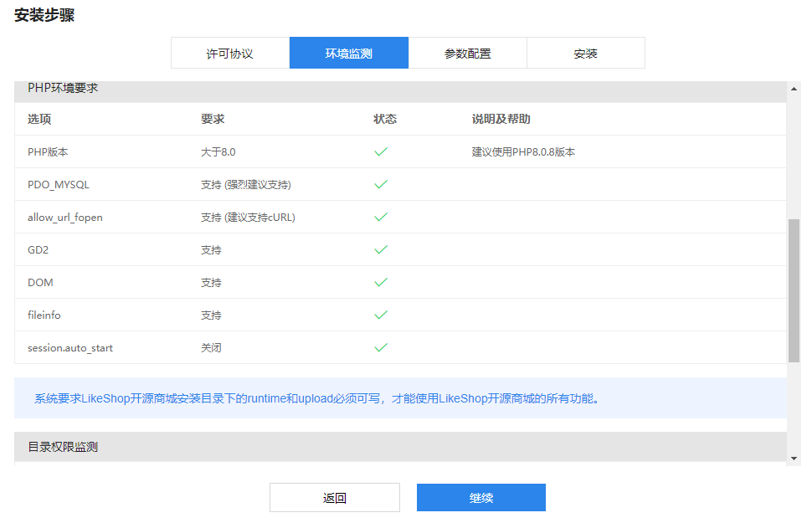Click the status checkmark for GD2
The width and height of the screenshot is (812, 523).
[x=381, y=249]
